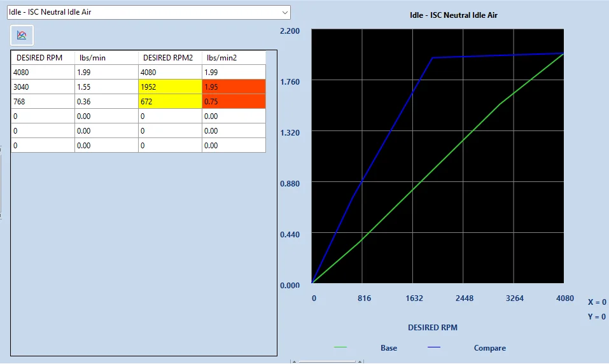609x364 pixels.
Task: Open the Idle - ISC Neutral Idle Air dropdown
Action: [149, 13]
